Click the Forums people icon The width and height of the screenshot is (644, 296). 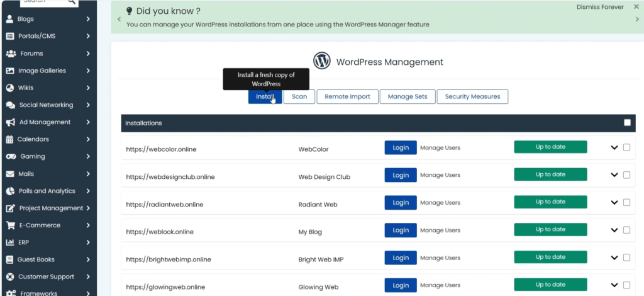11,54
